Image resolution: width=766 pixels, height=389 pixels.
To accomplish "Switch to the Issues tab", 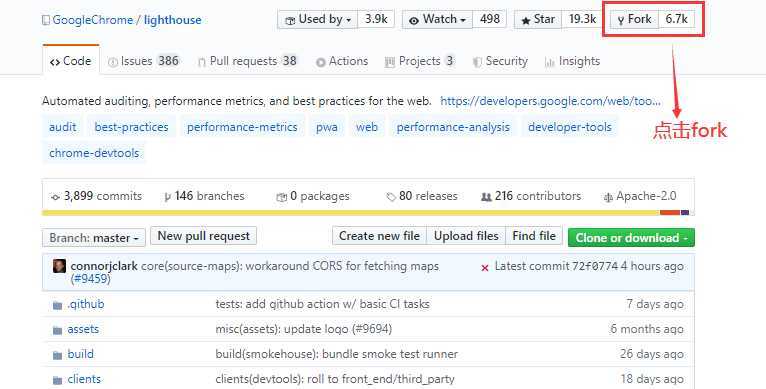I will pos(144,61).
